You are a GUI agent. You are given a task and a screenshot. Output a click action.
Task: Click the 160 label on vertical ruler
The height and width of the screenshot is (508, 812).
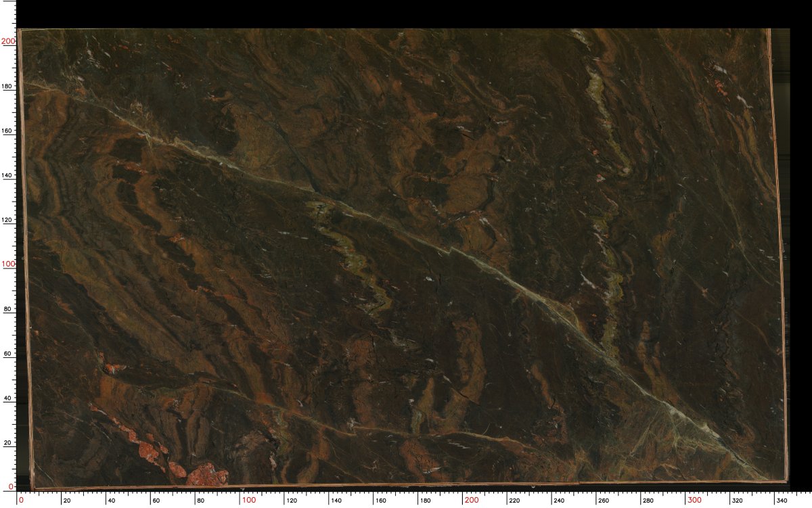pos(7,131)
